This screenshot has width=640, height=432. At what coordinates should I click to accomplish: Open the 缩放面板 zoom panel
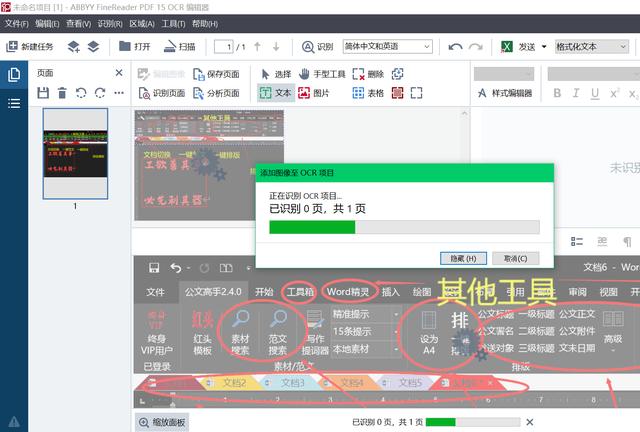(x=162, y=422)
